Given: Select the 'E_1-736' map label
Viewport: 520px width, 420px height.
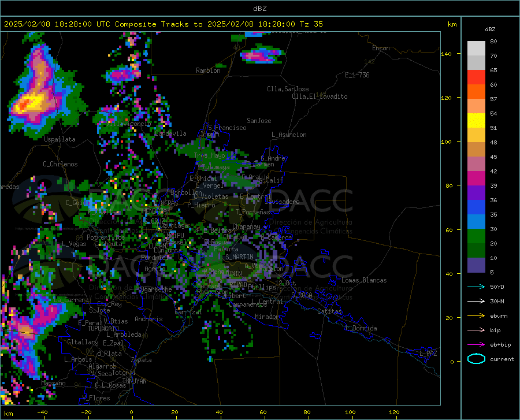Looking at the screenshot, I should pos(357,75).
